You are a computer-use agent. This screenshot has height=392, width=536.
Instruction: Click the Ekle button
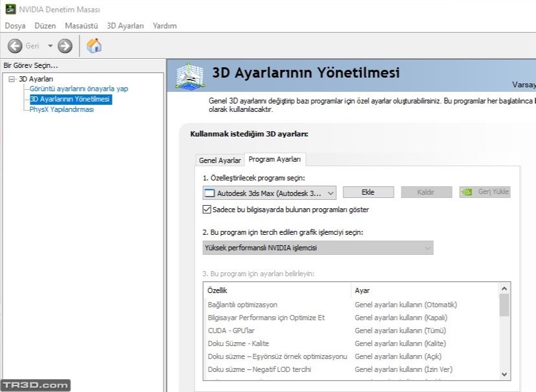click(368, 192)
